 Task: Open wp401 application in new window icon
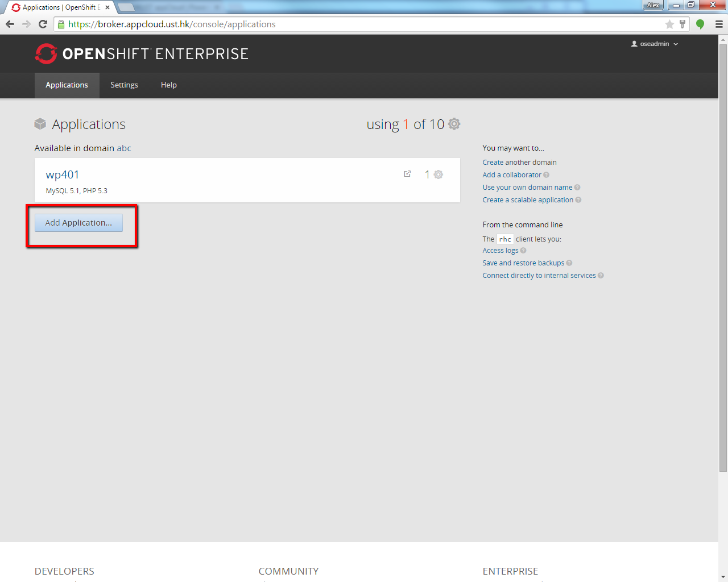click(407, 174)
